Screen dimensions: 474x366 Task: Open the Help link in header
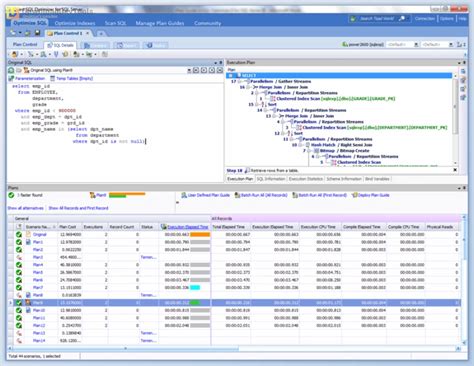[x=462, y=19]
